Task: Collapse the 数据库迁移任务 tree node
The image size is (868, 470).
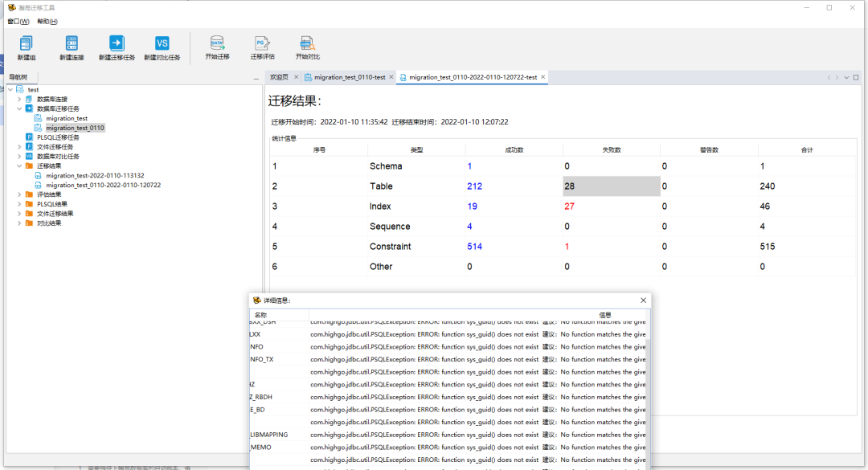Action: (x=19, y=108)
